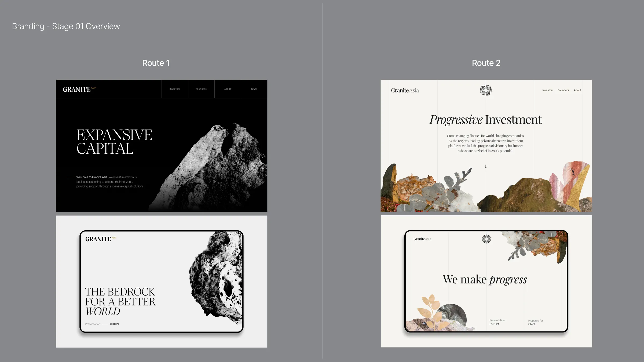Click the GRANITE ASIA logo in black header
Image resolution: width=644 pixels, height=362 pixels.
pos(79,89)
